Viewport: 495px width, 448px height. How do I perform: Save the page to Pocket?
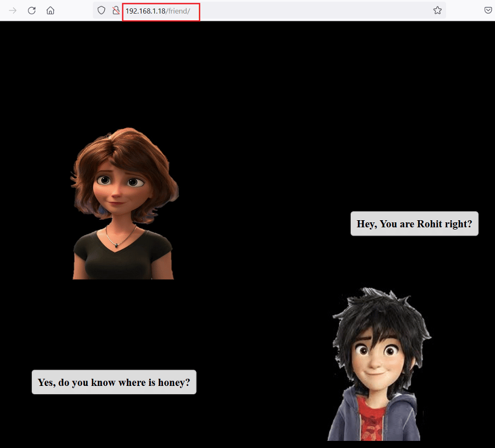pyautogui.click(x=488, y=10)
